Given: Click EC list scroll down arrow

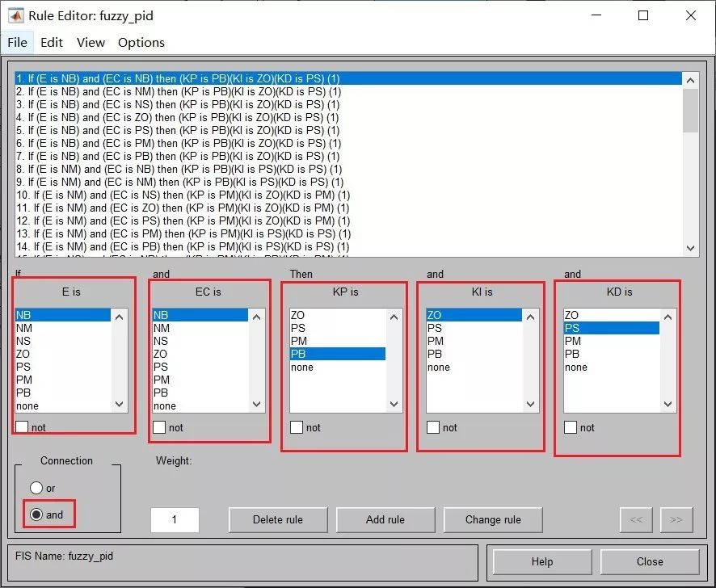Looking at the screenshot, I should point(257,404).
